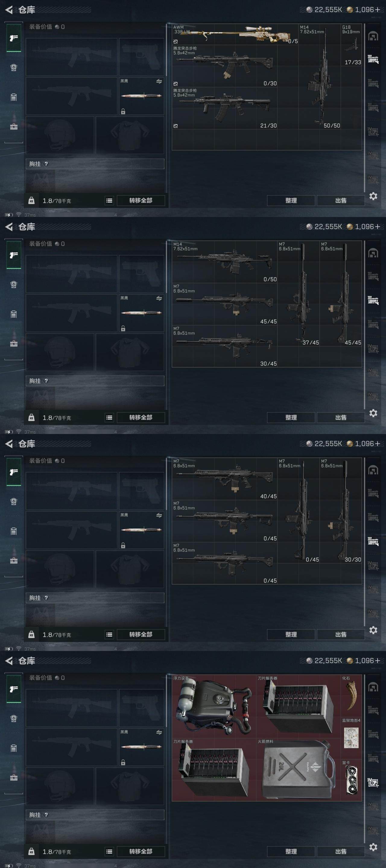The image size is (386, 868).
Task: Select the 显卡 graphics card item
Action: coord(351,780)
